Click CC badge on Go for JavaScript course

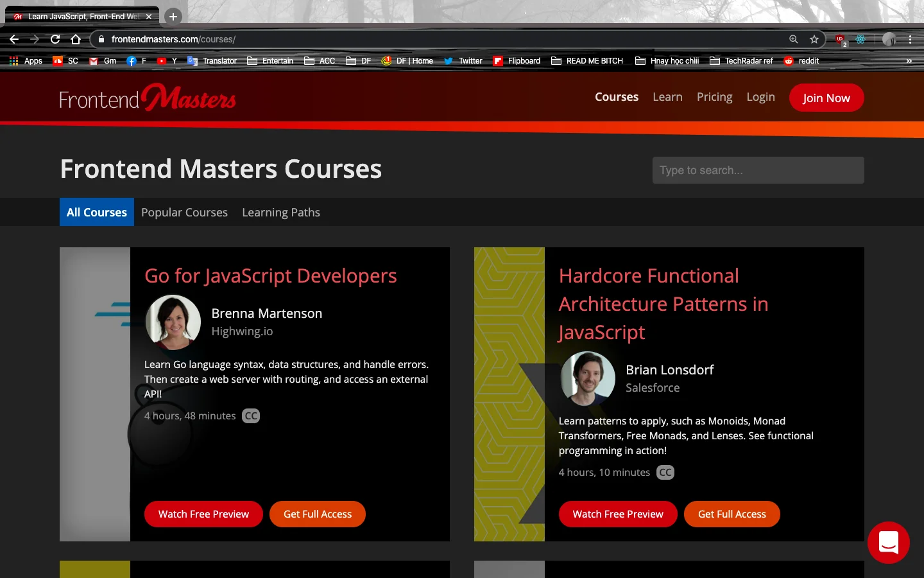point(251,416)
